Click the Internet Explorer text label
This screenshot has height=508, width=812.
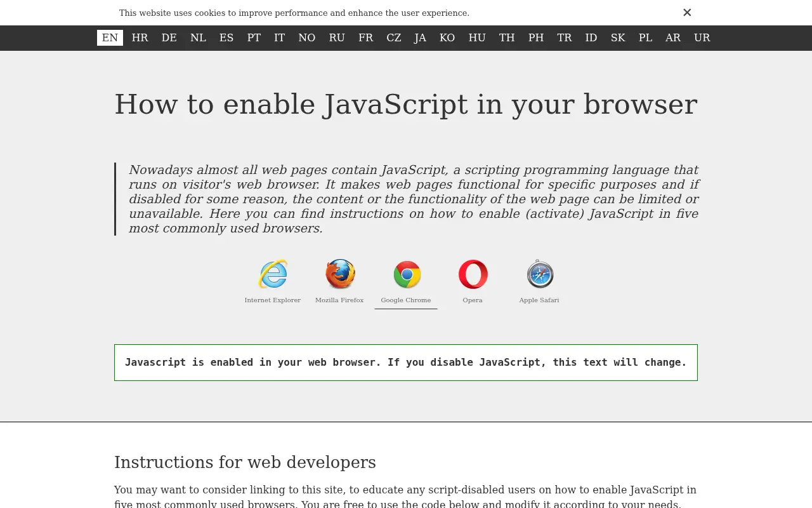point(273,300)
